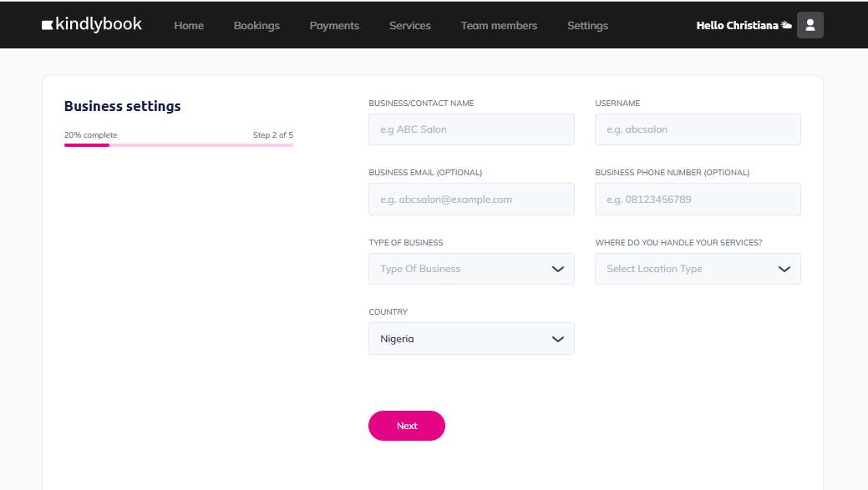Viewport: 868px width, 490px height.
Task: Go to the Home menu item
Action: [189, 25]
